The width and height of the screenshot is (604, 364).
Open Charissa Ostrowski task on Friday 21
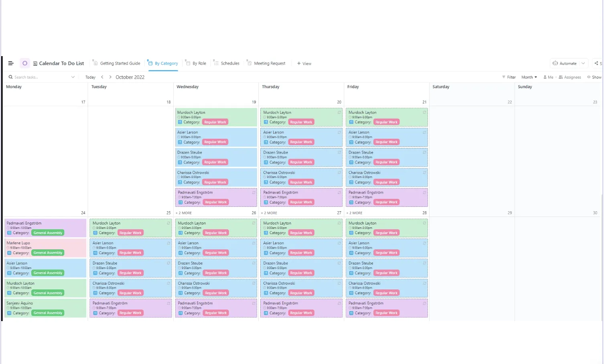(x=387, y=178)
